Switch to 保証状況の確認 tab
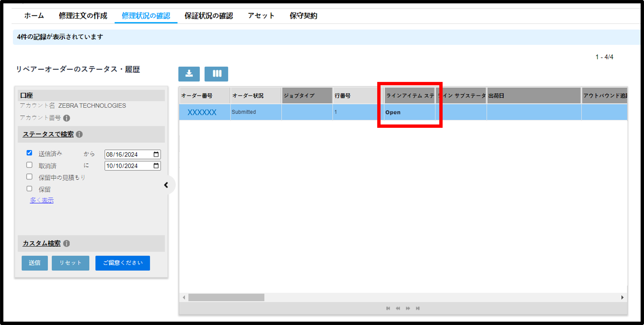This screenshot has height=325, width=644. pos(209,16)
